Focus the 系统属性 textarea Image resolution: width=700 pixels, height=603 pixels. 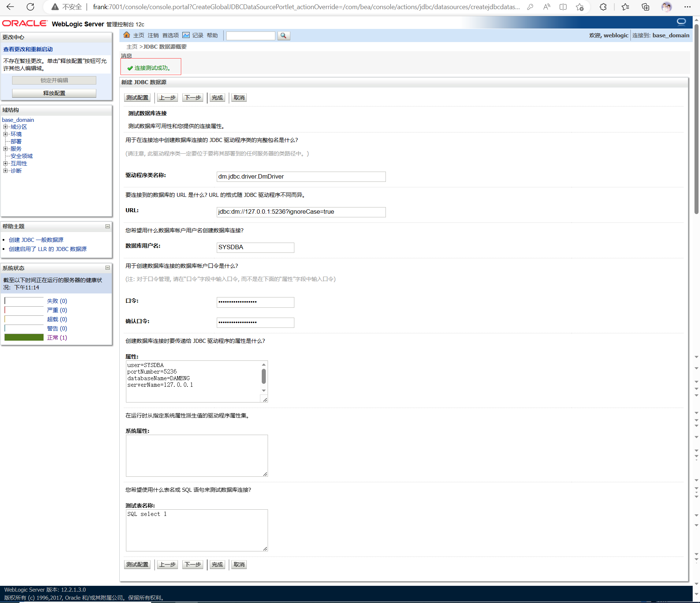pos(197,456)
